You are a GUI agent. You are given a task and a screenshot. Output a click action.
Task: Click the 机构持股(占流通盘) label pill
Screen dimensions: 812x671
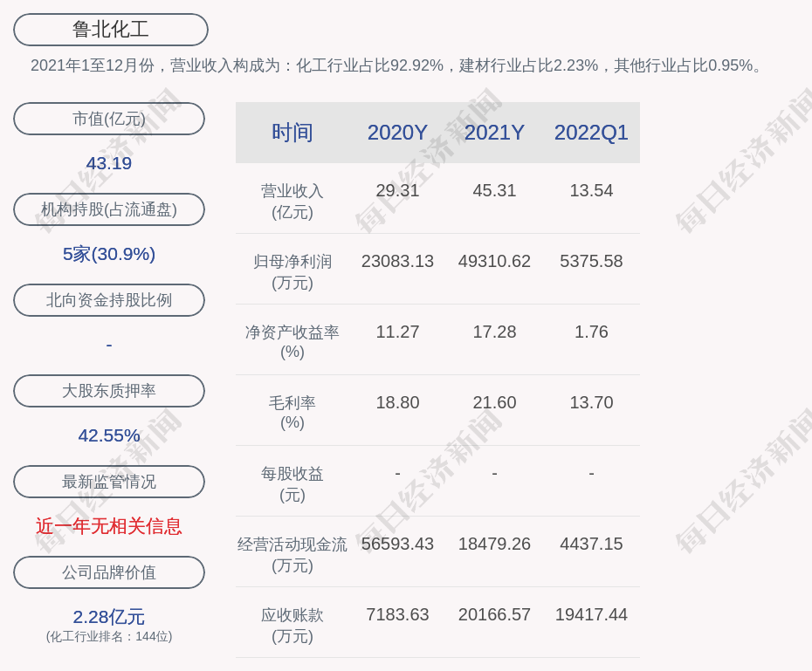[x=109, y=209]
